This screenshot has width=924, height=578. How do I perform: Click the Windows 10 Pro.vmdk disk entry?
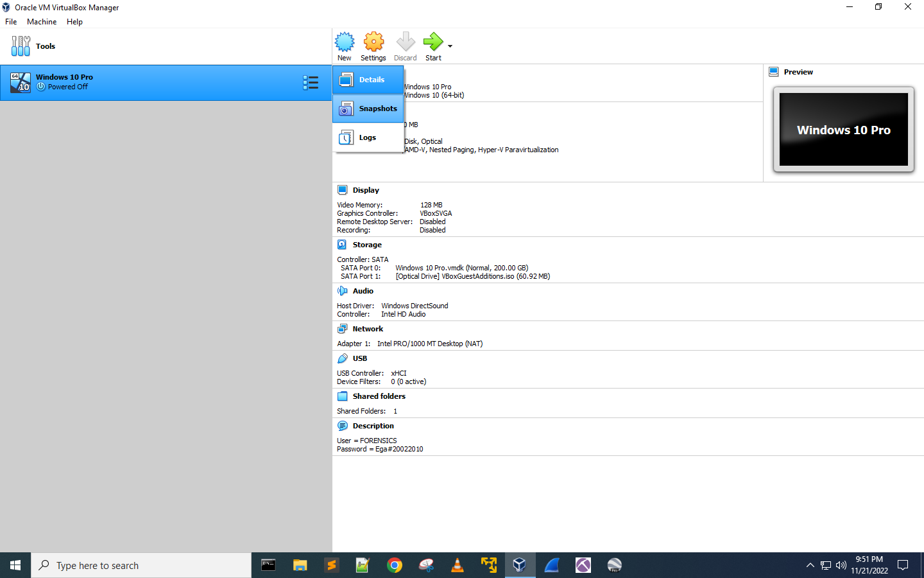(x=462, y=268)
